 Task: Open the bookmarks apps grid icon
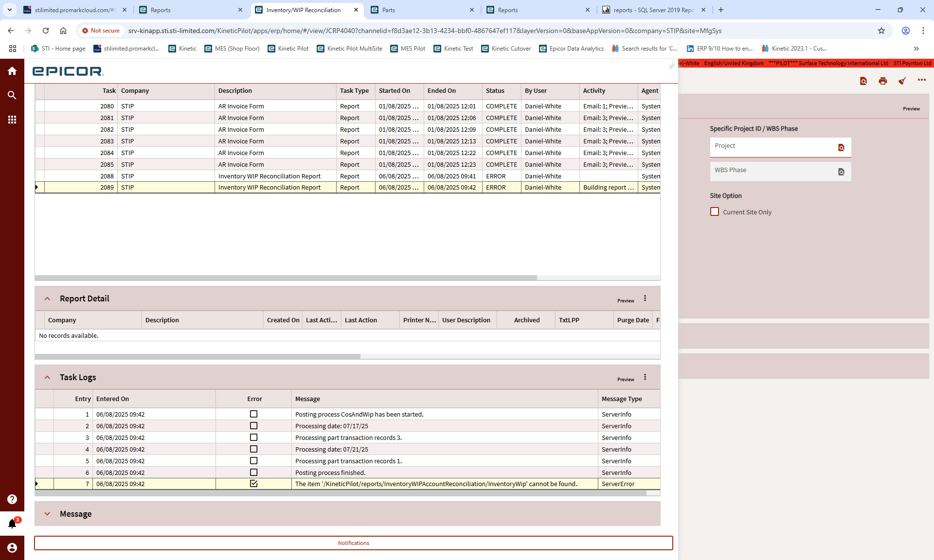point(13,49)
